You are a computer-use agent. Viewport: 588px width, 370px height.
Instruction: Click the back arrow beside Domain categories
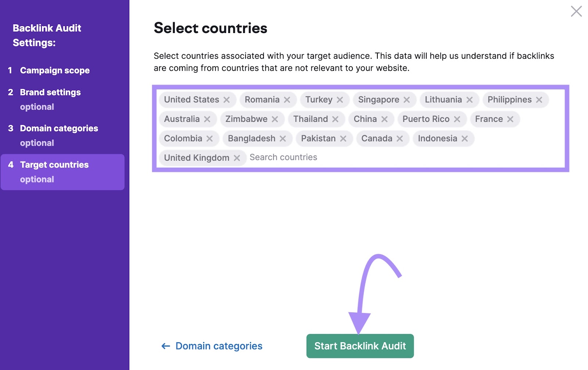point(165,345)
